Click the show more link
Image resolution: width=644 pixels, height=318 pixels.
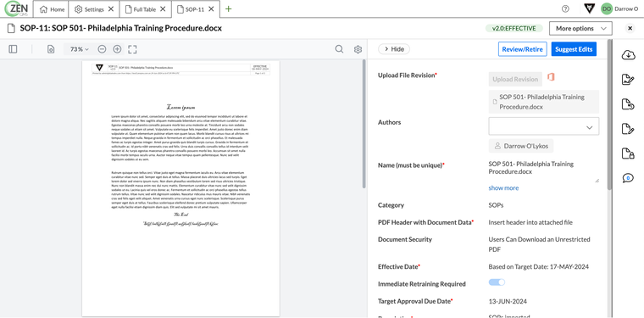tap(503, 187)
